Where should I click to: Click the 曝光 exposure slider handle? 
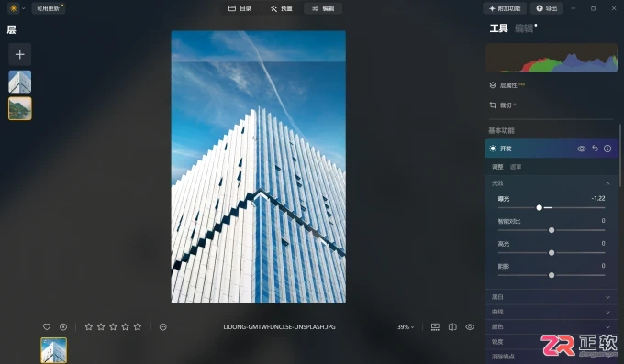[540, 207]
